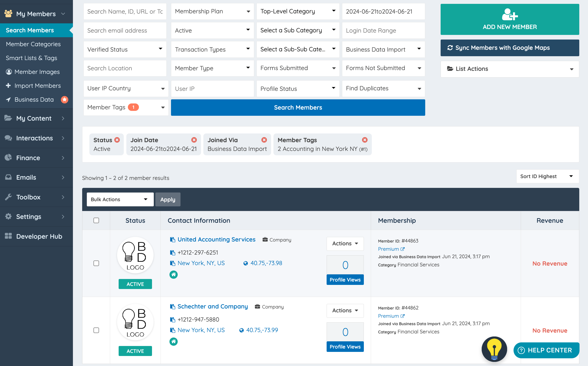The width and height of the screenshot is (588, 366).
Task: Expand the Sort ID Highest dropdown
Action: [x=547, y=176]
